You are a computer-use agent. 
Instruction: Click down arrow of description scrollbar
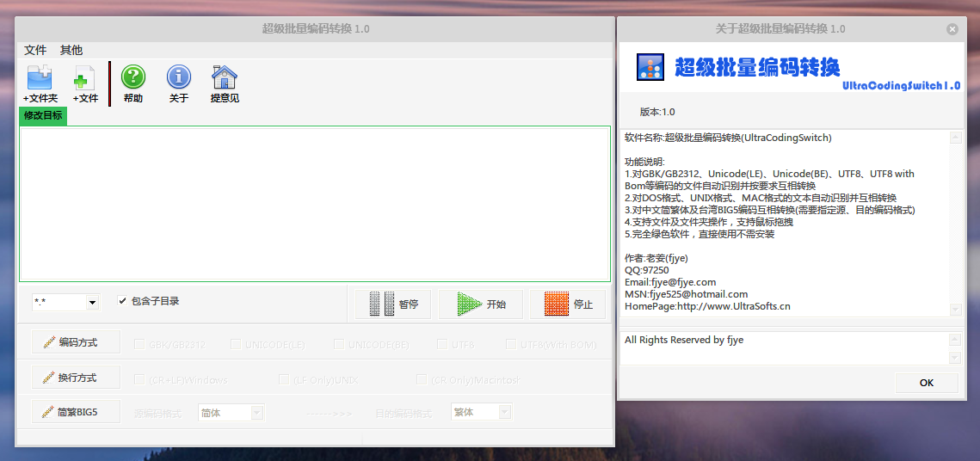[955, 310]
